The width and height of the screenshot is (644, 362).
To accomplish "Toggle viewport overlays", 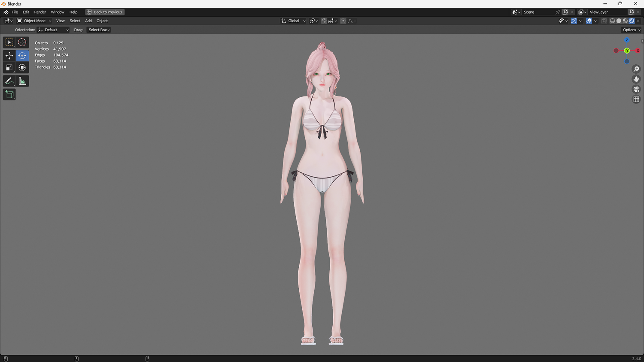I will tap(589, 21).
